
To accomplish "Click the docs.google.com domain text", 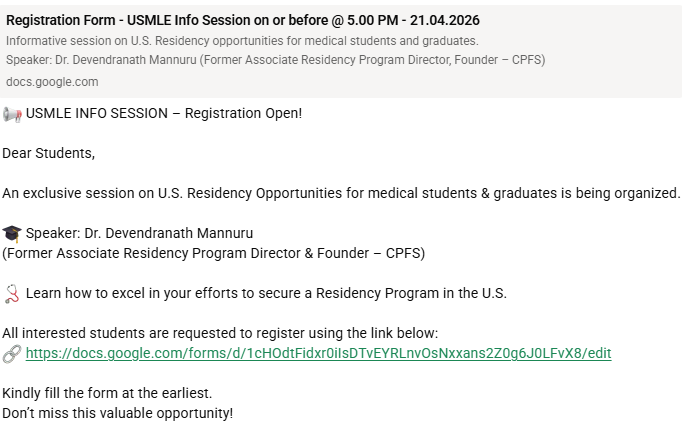I will (52, 82).
